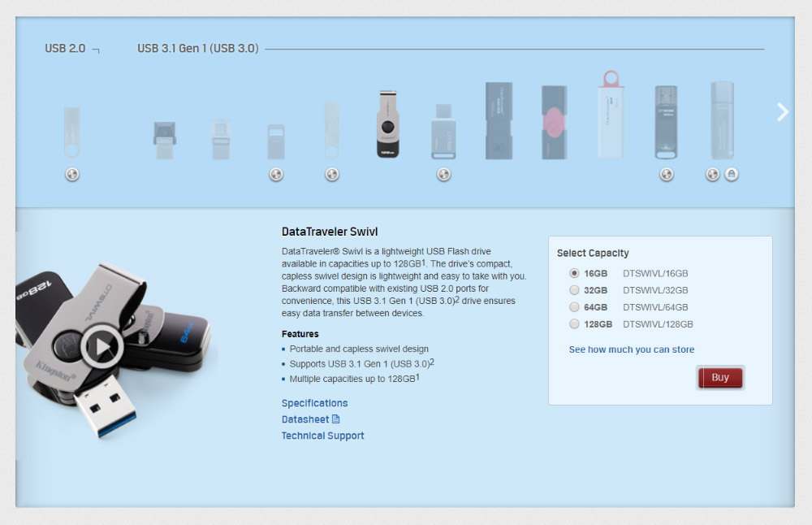The width and height of the screenshot is (812, 525).
Task: Select the 16GB capacity option
Action: point(574,274)
